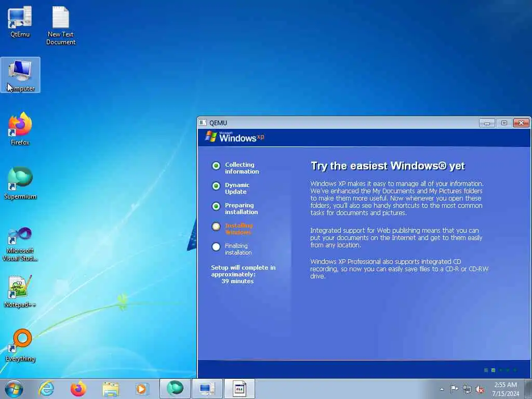This screenshot has height=399, width=532.
Task: Click the Show Desktop strip in taskbar
Action: (x=528, y=389)
